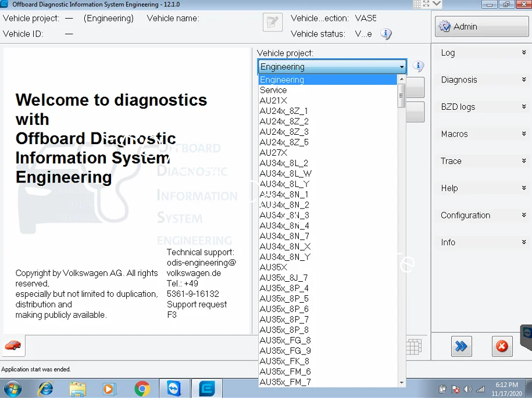Expand the Configuration section
The image size is (532, 398).
481,216
